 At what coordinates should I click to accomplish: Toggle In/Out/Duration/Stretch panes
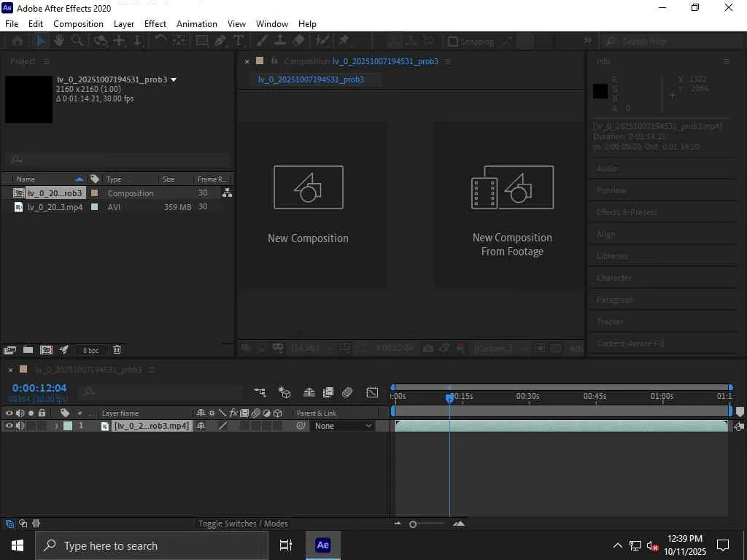point(36,524)
